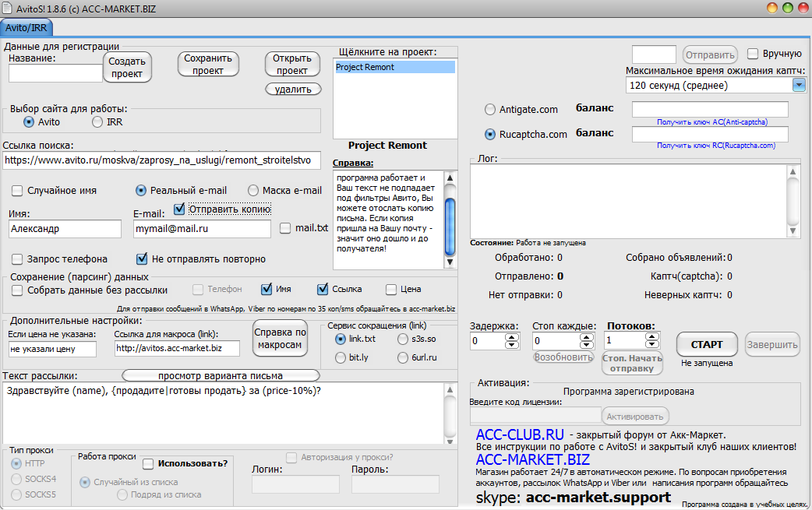812x510 pixels.
Task: Select bit.ly shortening service
Action: coord(341,358)
